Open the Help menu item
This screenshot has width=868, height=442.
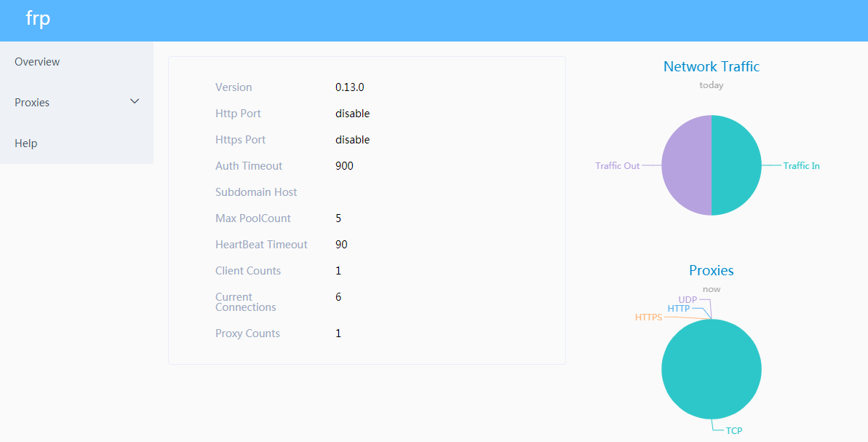tap(76, 143)
